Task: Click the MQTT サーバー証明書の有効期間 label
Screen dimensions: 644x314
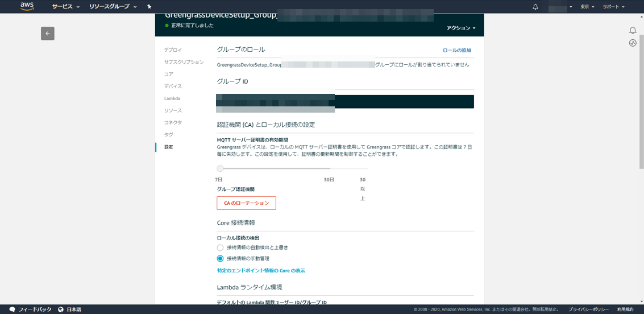Action: [x=252, y=140]
